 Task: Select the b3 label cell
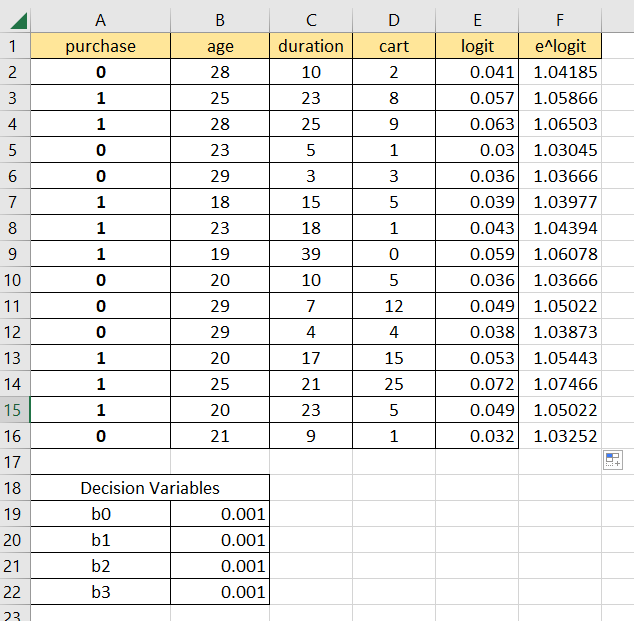coord(100,592)
